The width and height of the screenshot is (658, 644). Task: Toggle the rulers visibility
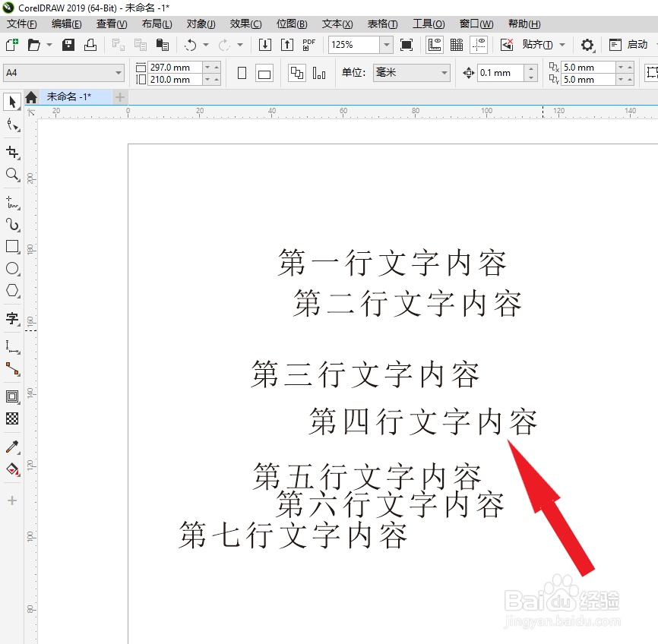click(x=434, y=44)
